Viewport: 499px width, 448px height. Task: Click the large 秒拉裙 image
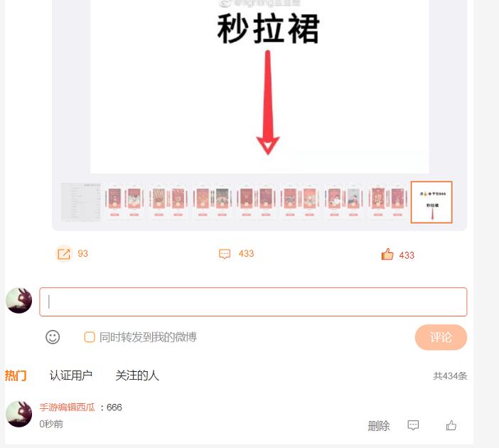click(259, 87)
